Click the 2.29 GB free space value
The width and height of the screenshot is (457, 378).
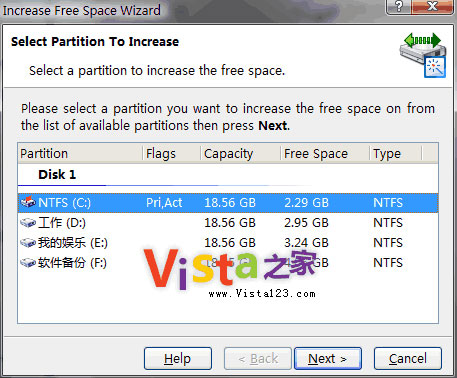(x=306, y=203)
